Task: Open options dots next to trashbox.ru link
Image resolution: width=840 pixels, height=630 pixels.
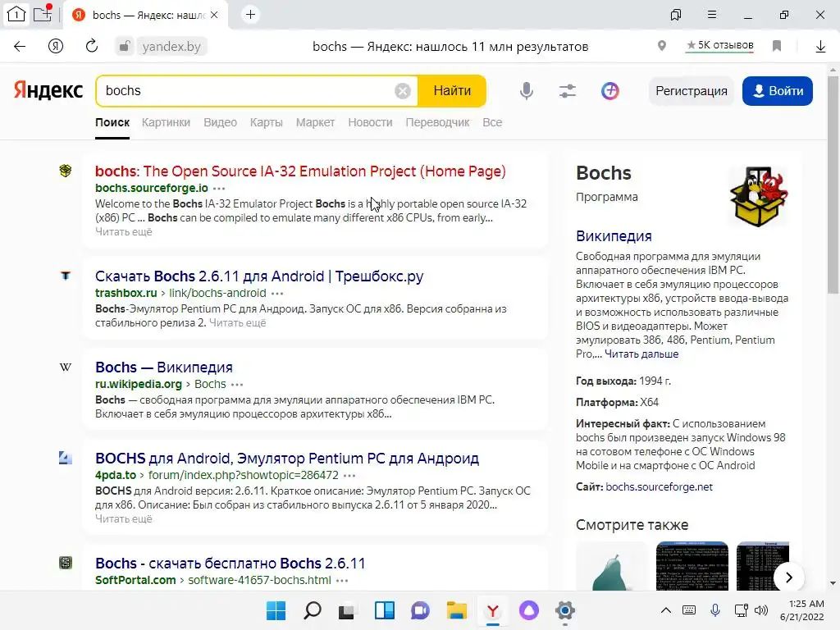Action: (x=277, y=293)
